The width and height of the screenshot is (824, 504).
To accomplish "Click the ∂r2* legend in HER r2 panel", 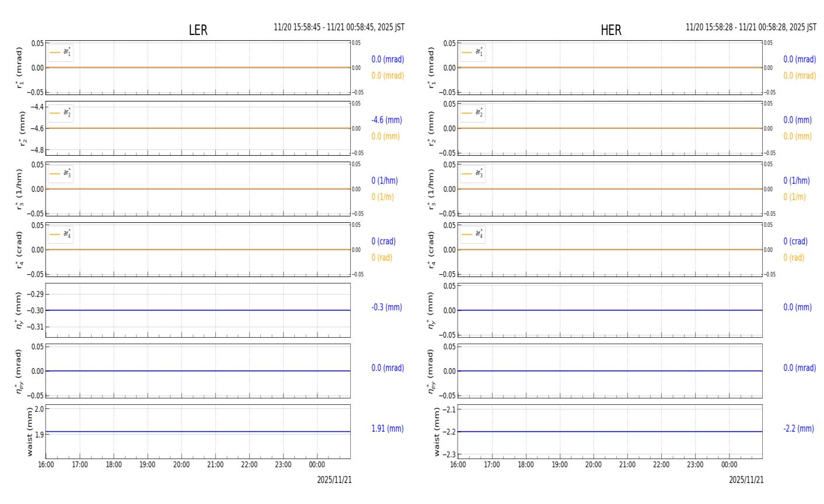I will pos(473,113).
